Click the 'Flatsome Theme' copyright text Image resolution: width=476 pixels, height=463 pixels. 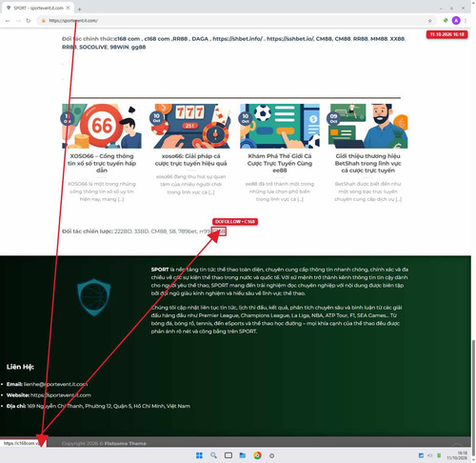tap(126, 443)
